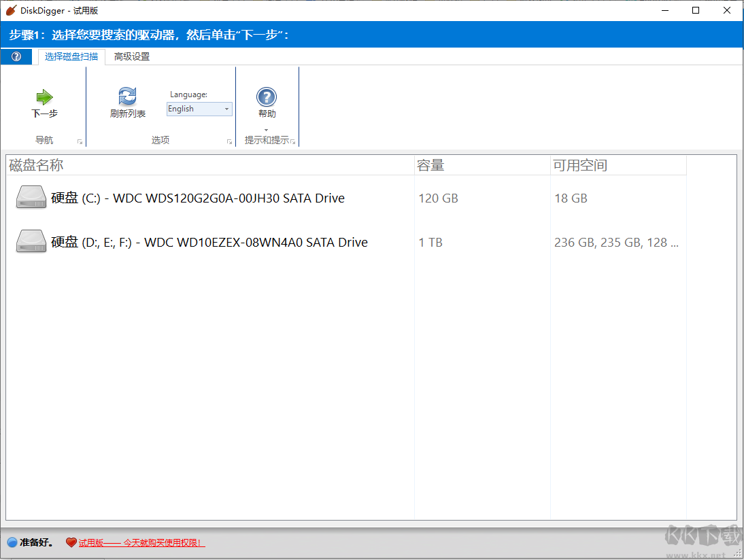744x560 pixels.
Task: Click the drive icon for disk C:
Action: 31,197
